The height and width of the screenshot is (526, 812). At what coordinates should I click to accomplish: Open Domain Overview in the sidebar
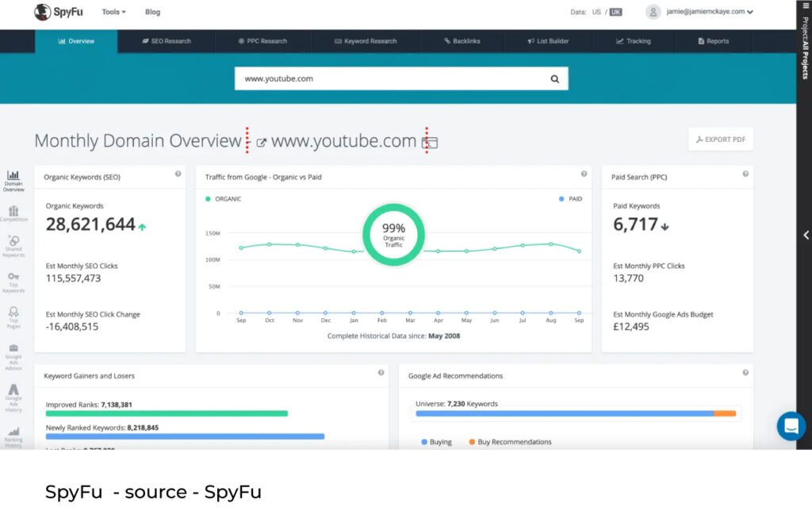(13, 181)
